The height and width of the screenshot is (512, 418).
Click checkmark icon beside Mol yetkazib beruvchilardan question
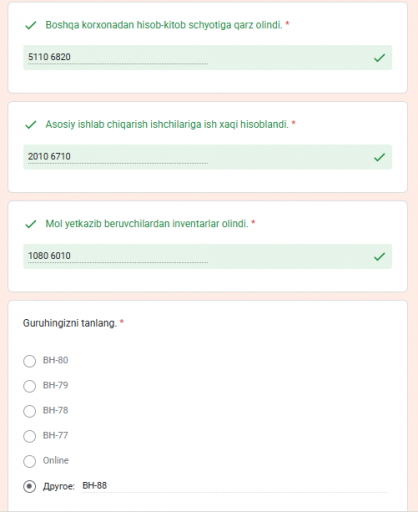pyautogui.click(x=31, y=224)
